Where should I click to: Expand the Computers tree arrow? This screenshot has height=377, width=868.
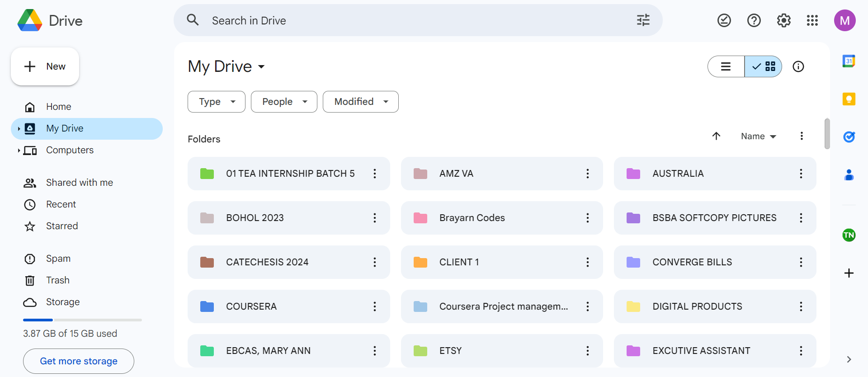(x=19, y=151)
